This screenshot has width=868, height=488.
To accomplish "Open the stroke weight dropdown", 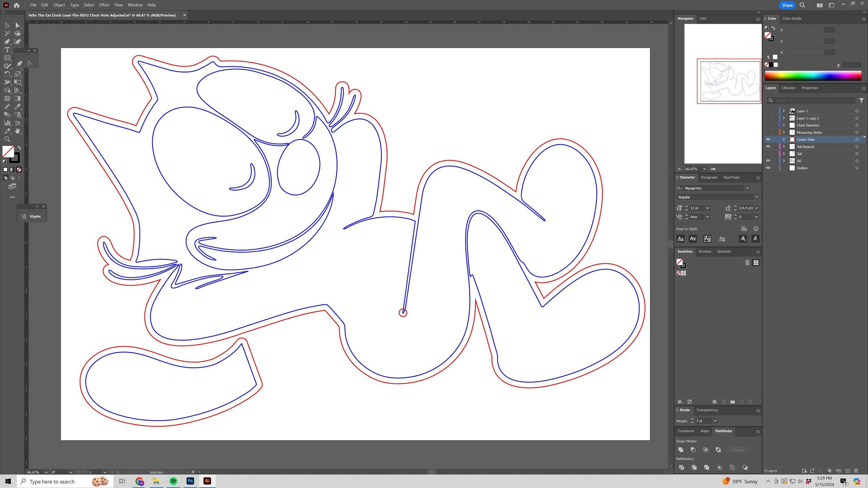I will pyautogui.click(x=715, y=421).
